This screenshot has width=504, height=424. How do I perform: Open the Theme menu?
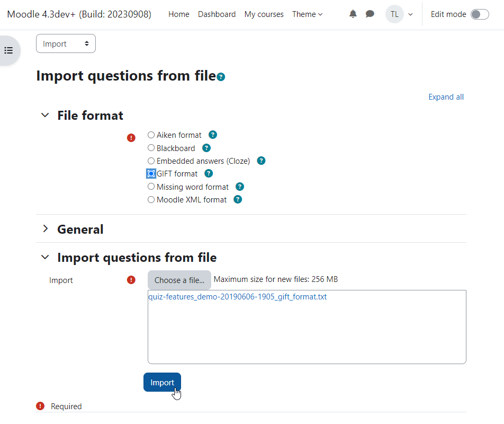tap(307, 14)
